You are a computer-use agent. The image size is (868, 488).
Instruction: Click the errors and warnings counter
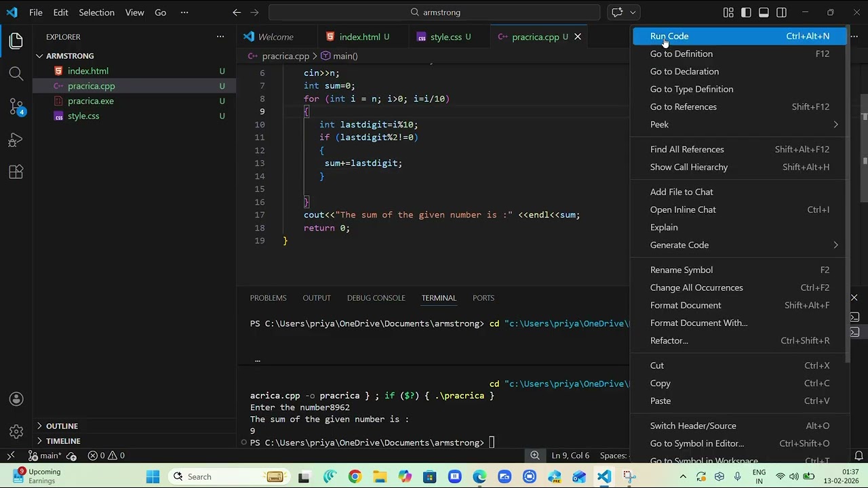(x=106, y=455)
